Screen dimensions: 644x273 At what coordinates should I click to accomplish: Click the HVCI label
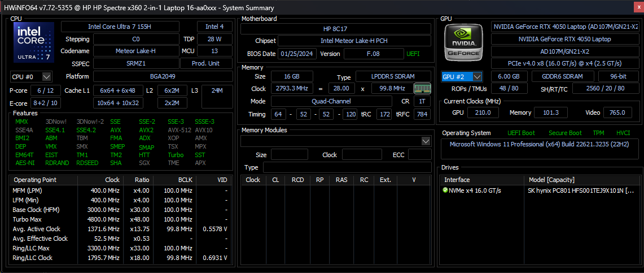pyautogui.click(x=623, y=133)
